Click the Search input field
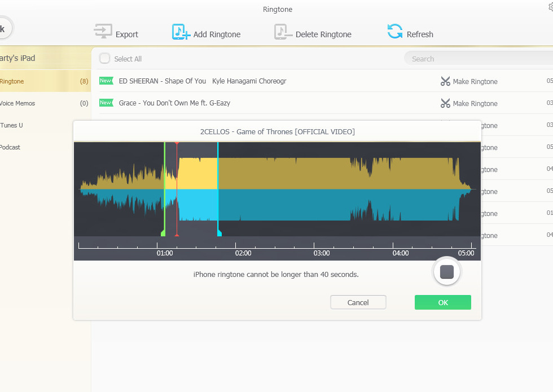 [479, 59]
